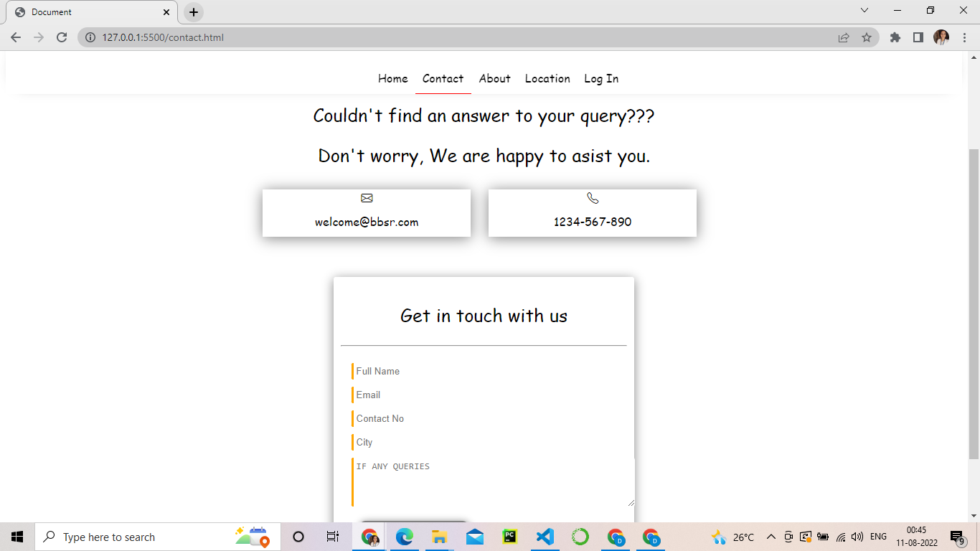Image resolution: width=980 pixels, height=551 pixels.
Task: Open the Log In link
Action: click(600, 79)
